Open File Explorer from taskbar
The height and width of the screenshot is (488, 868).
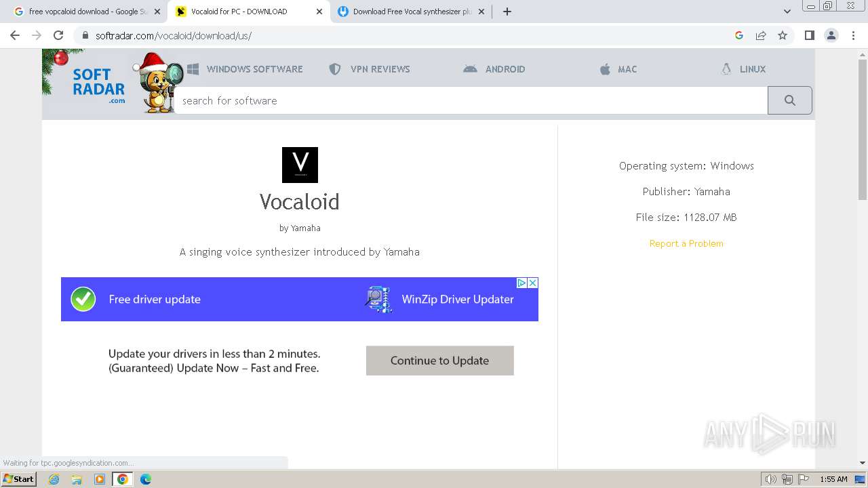[77, 479]
